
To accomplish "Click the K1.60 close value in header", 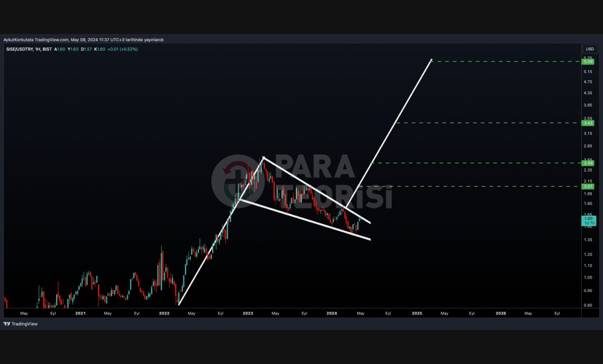I will point(99,49).
